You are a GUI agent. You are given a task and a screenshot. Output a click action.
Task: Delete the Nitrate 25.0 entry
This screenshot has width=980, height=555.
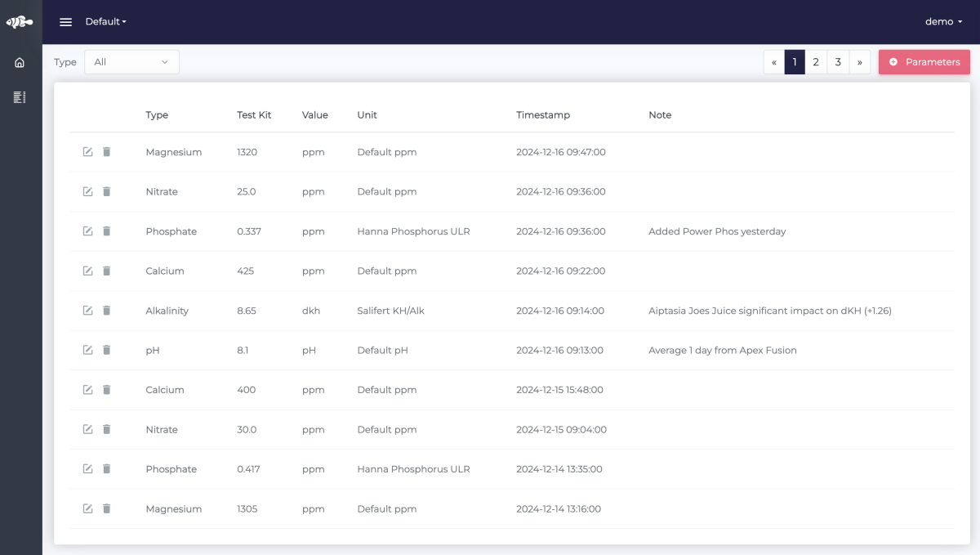(106, 191)
